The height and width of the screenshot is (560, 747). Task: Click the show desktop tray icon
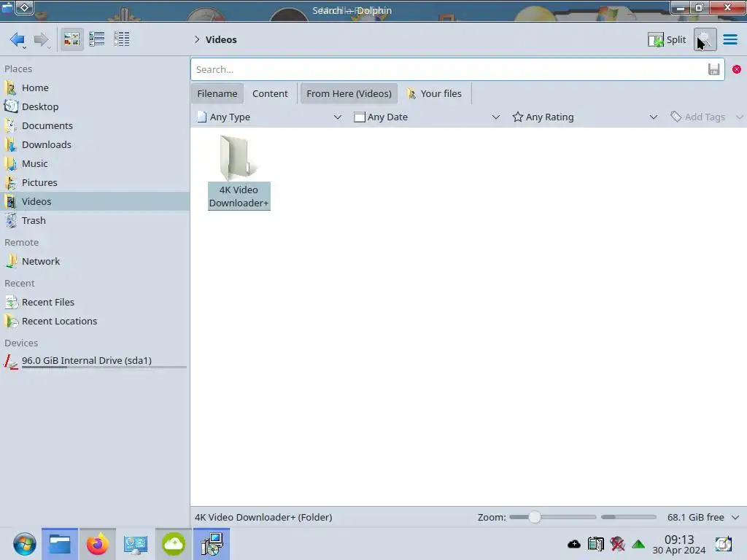[x=724, y=544]
